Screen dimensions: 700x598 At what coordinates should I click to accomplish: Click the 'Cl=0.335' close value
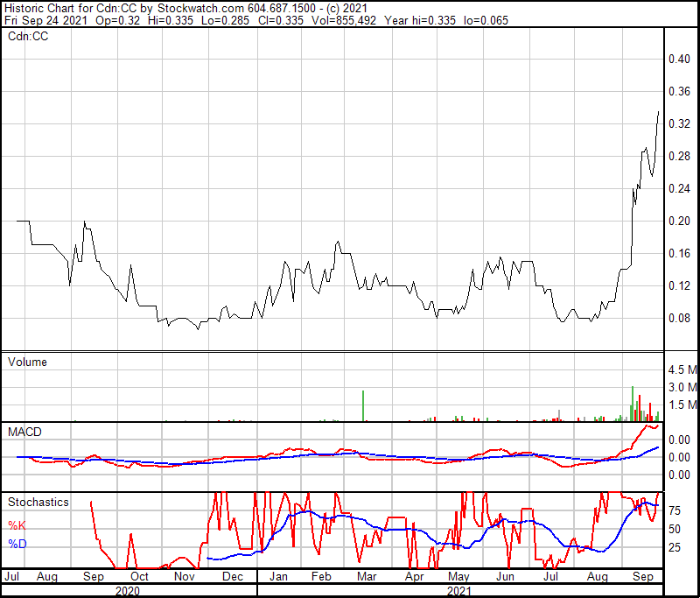pyautogui.click(x=280, y=20)
